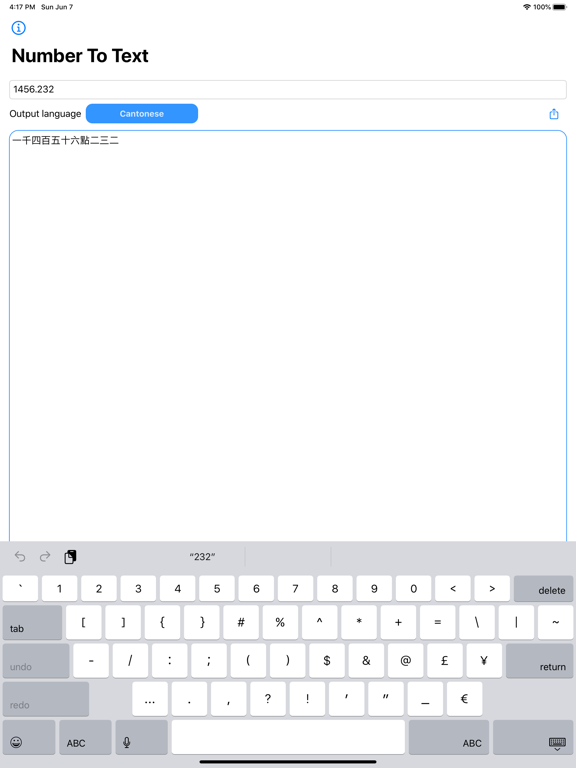Image resolution: width=576 pixels, height=768 pixels.
Task: Tap the pound £ key
Action: [x=445, y=661]
